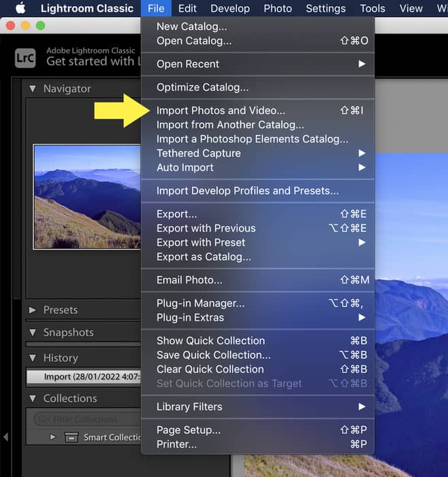Select the Import history step

[84, 377]
